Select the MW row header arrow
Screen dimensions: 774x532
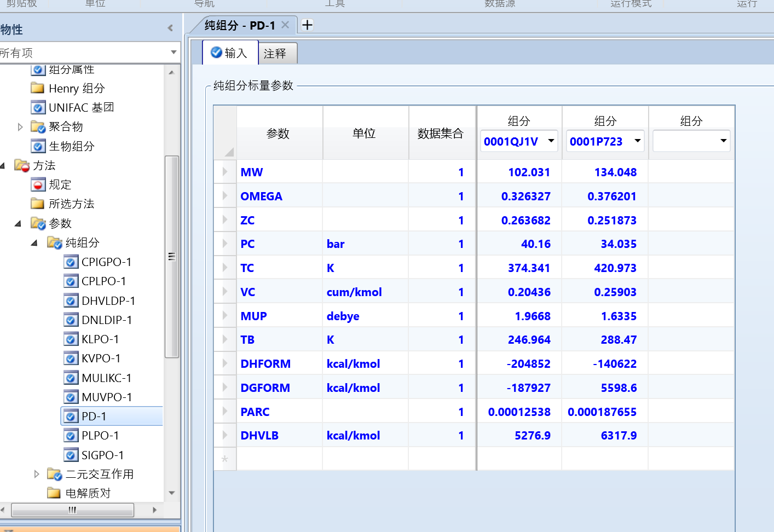tap(225, 172)
